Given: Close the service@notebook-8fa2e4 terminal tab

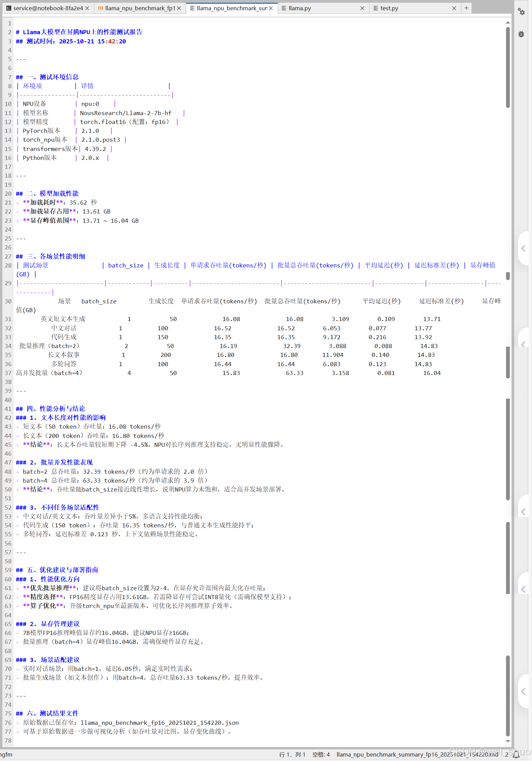Looking at the screenshot, I should pyautogui.click(x=87, y=8).
